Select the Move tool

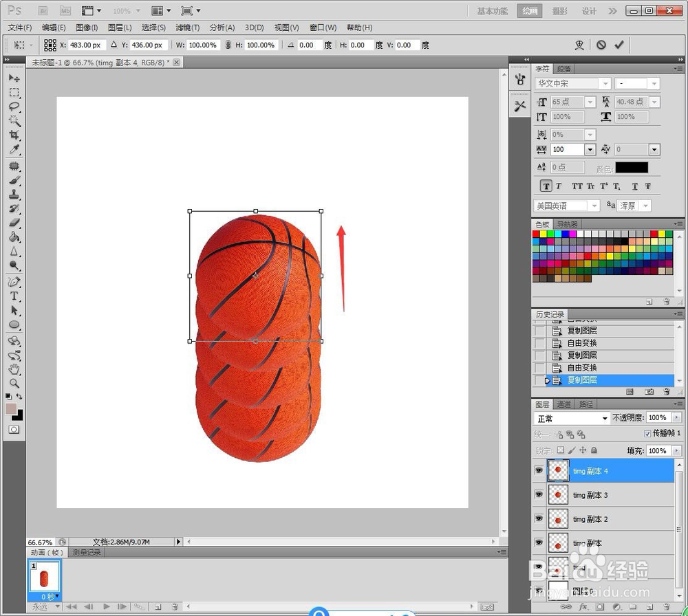coord(14,78)
